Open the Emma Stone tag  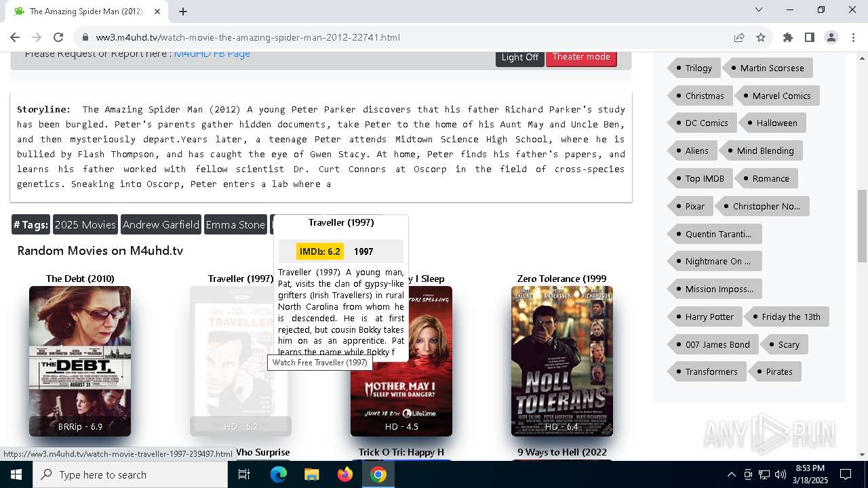tap(235, 225)
